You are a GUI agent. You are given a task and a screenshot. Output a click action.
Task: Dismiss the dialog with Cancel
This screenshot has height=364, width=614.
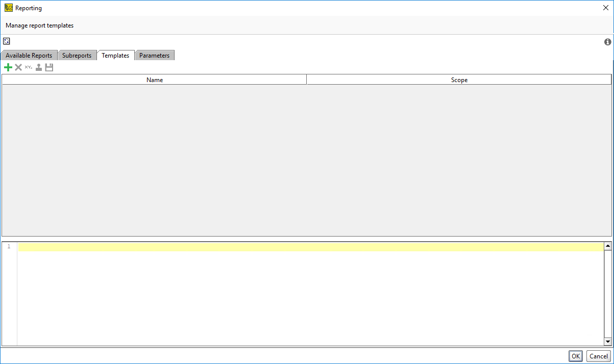click(x=598, y=356)
